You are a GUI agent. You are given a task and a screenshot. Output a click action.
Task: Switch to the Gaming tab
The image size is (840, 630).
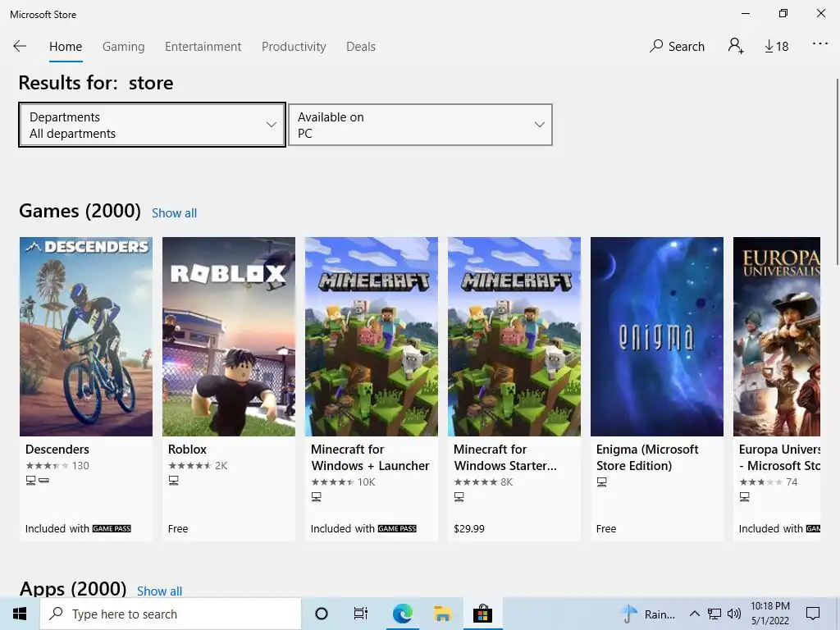pos(124,47)
